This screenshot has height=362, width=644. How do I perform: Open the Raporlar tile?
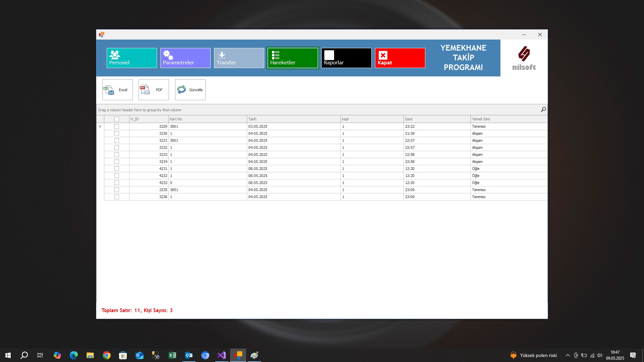click(x=346, y=58)
